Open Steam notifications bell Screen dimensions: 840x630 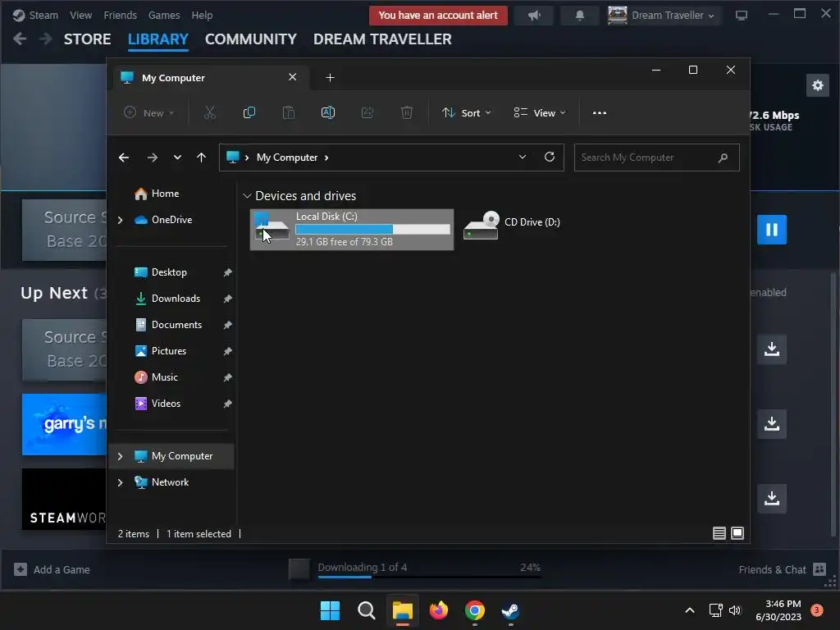[579, 16]
